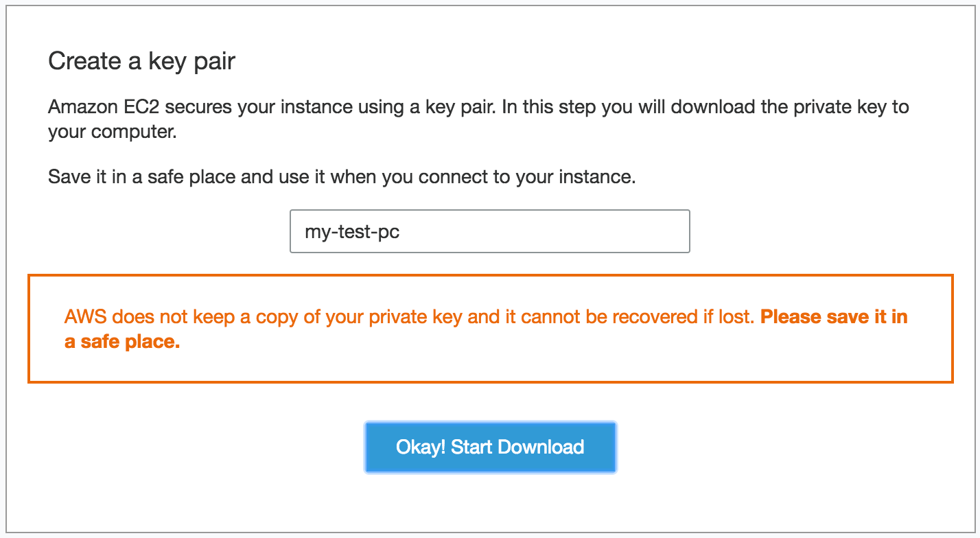Click the "Create a key pair" heading
Image resolution: width=980 pixels, height=538 pixels.
pyautogui.click(x=141, y=62)
